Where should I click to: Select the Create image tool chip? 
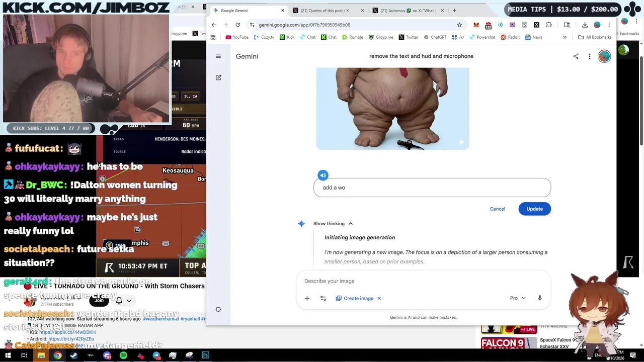pyautogui.click(x=355, y=299)
